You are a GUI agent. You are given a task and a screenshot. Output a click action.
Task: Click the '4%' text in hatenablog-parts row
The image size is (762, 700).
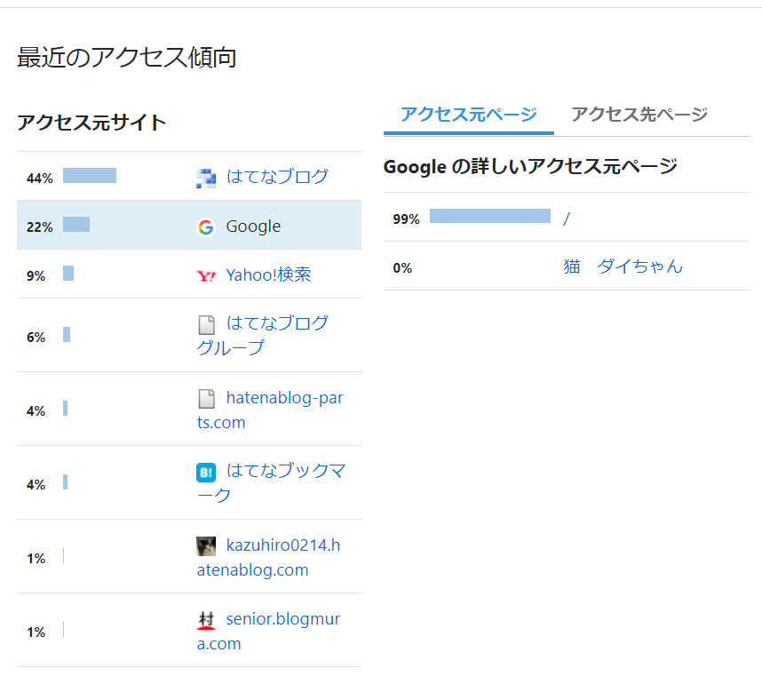click(x=36, y=411)
